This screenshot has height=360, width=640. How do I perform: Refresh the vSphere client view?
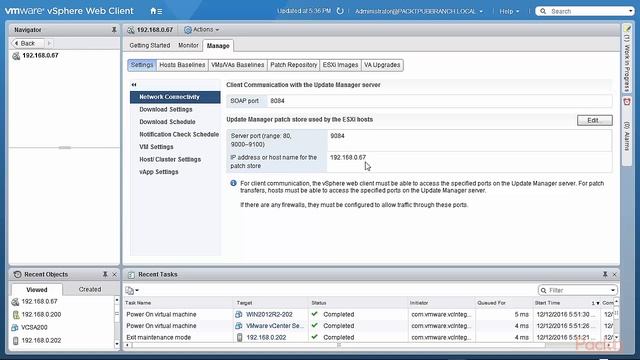[340, 11]
